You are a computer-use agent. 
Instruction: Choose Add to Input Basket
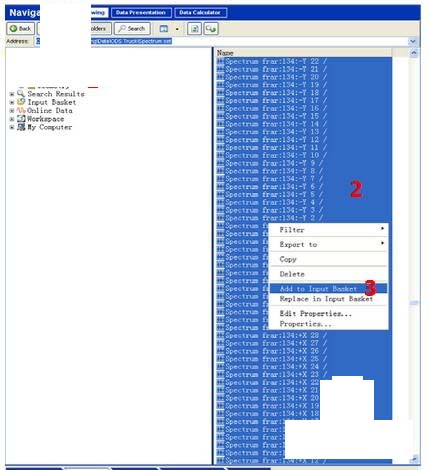pos(328,289)
